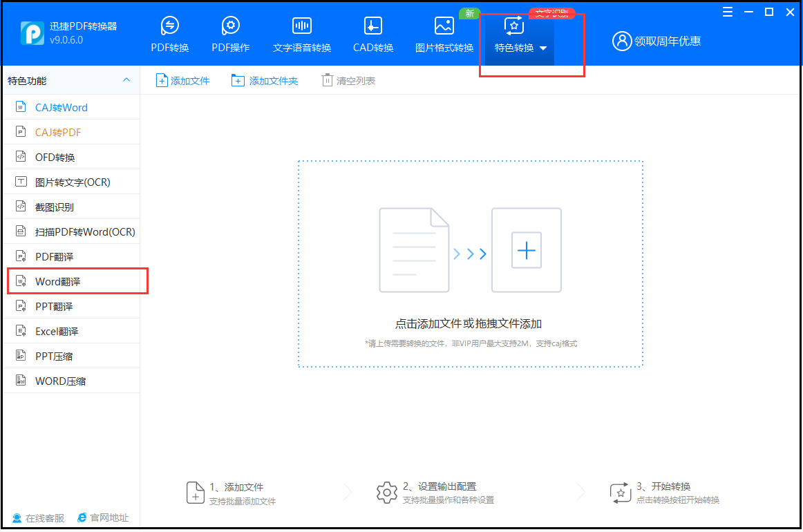Switch to 文字语音转换 section
Image resolution: width=803 pixels, height=532 pixels.
point(301,35)
